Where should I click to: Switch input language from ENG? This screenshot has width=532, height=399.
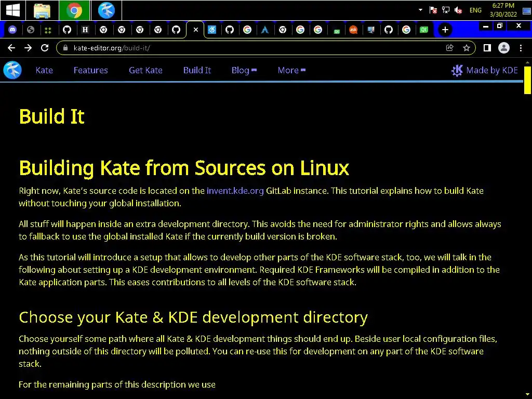point(475,10)
